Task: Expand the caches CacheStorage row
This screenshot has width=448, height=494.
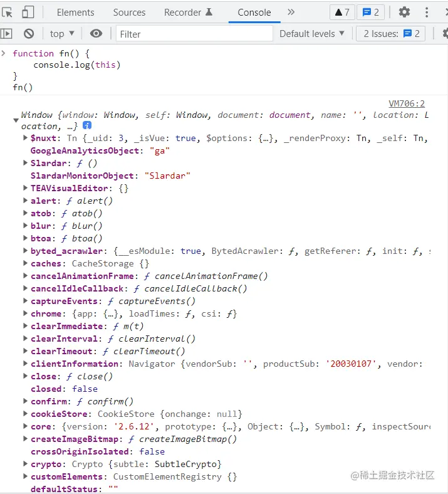Action: coord(26,263)
